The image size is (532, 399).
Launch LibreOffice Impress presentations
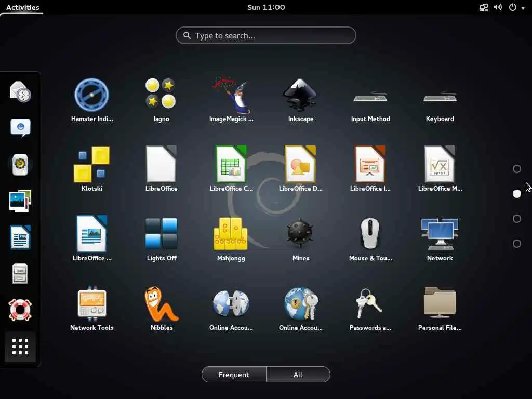(370, 169)
